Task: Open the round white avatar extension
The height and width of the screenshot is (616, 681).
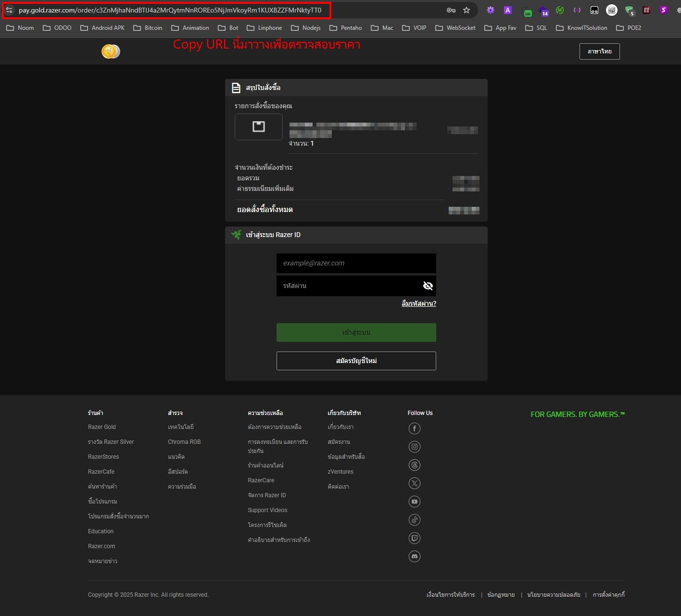Action: 611,10
